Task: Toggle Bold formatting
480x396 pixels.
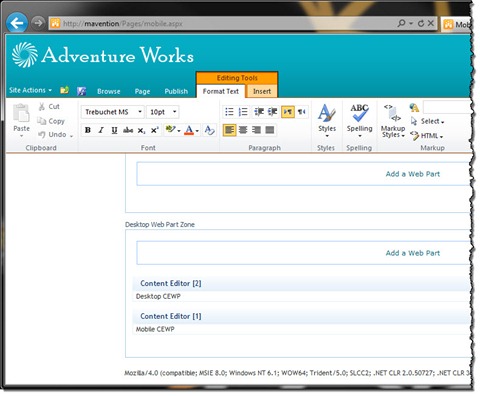Action: (x=88, y=130)
